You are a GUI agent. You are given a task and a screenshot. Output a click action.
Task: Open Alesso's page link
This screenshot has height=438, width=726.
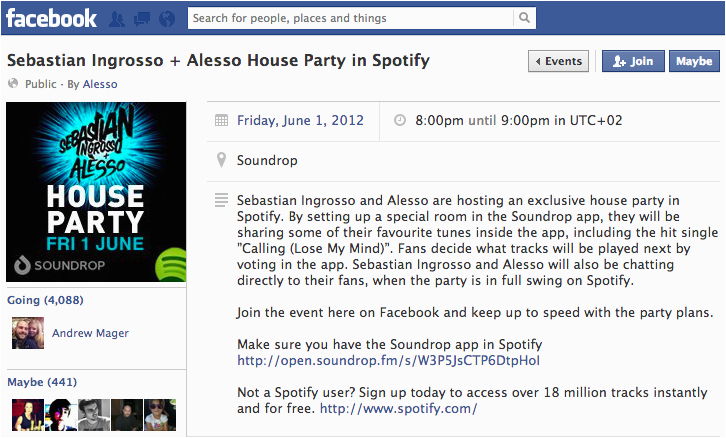[100, 84]
